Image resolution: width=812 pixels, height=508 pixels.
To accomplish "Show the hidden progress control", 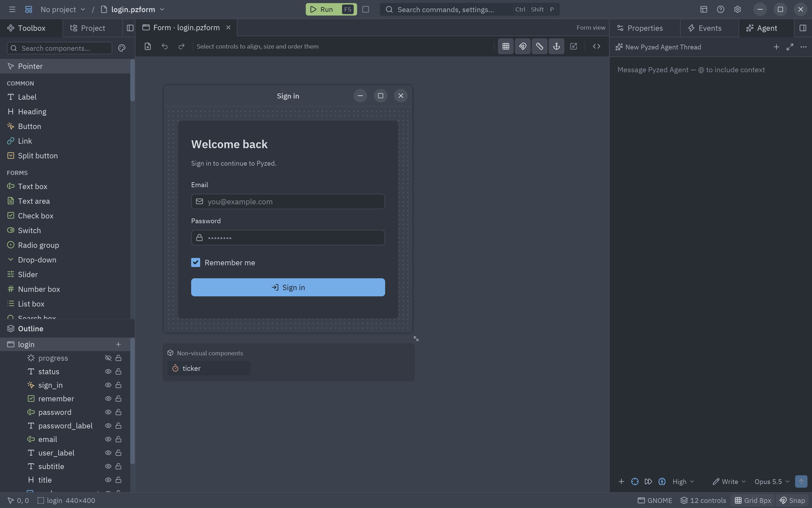I will click(x=108, y=358).
